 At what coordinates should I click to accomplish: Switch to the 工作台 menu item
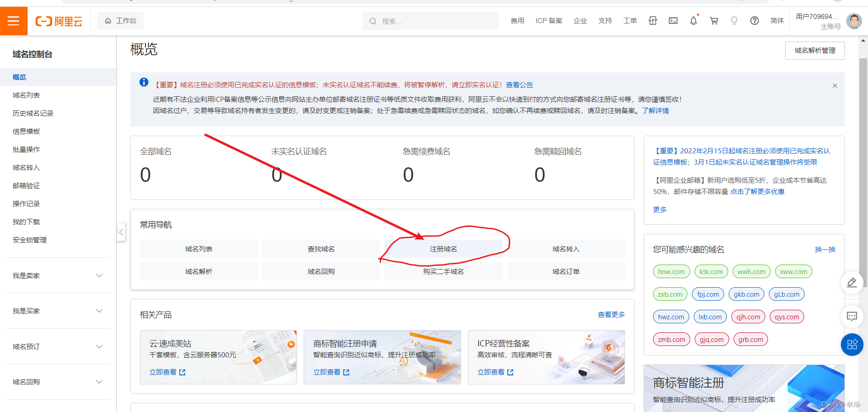(x=120, y=20)
